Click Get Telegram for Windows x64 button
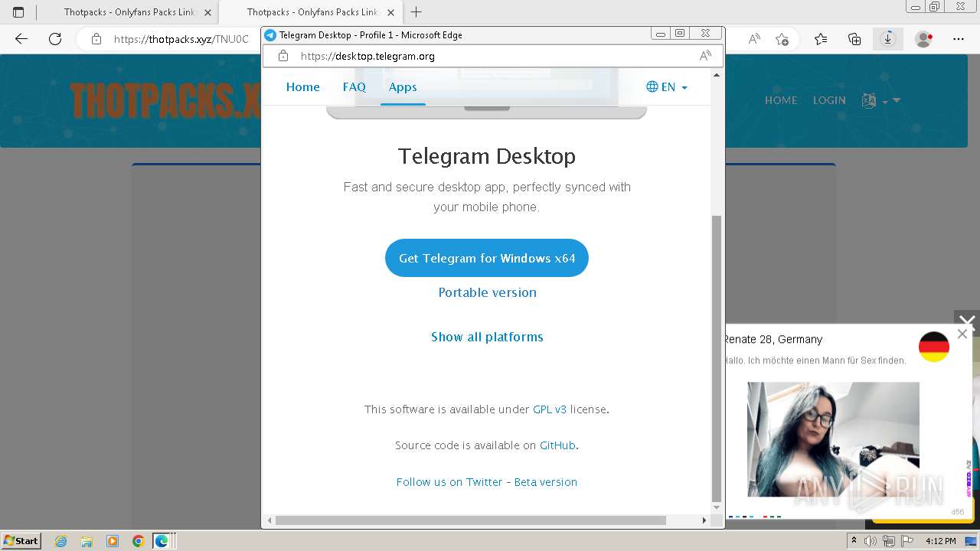 pyautogui.click(x=487, y=258)
